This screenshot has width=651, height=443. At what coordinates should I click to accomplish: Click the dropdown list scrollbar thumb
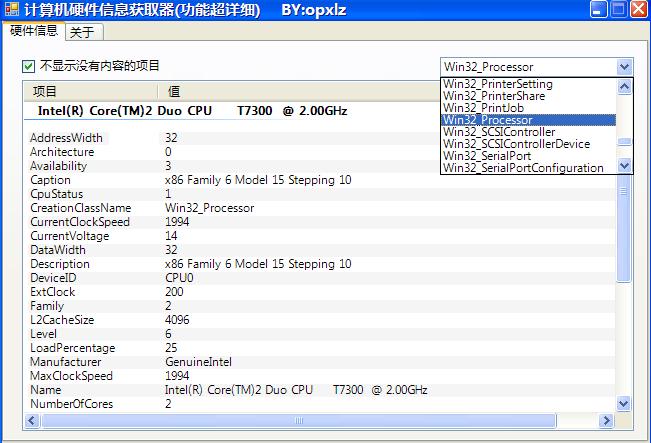tap(624, 142)
